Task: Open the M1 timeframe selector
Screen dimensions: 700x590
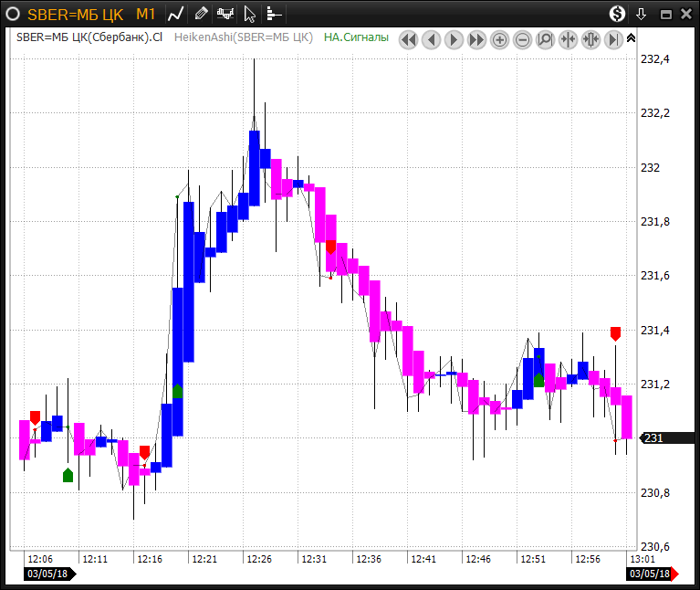Action: [x=146, y=14]
